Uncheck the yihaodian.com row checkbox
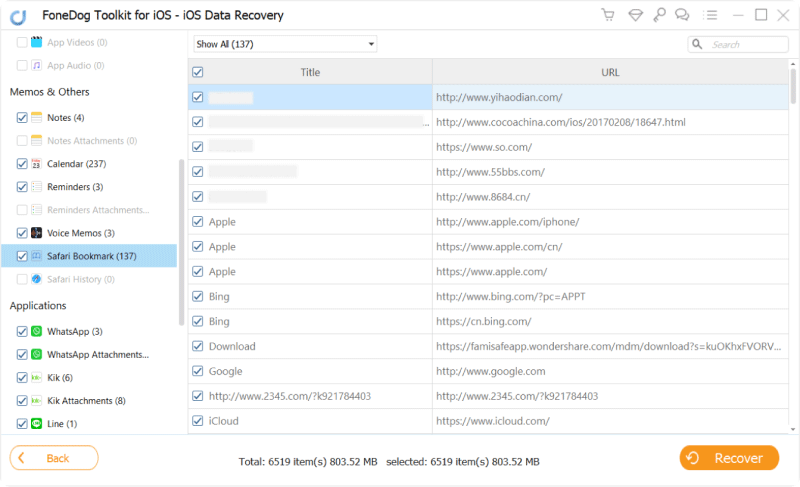The height and width of the screenshot is (487, 800). point(197,97)
